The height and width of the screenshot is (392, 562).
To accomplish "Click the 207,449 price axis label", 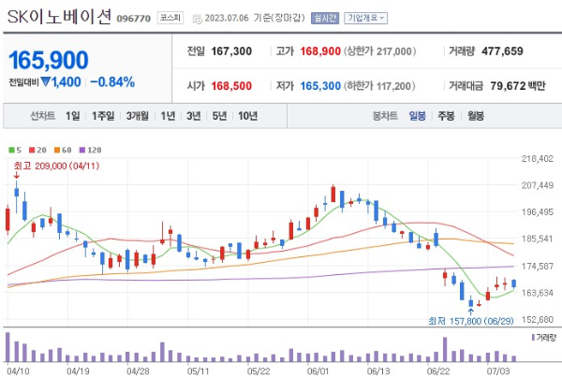I will tap(538, 185).
